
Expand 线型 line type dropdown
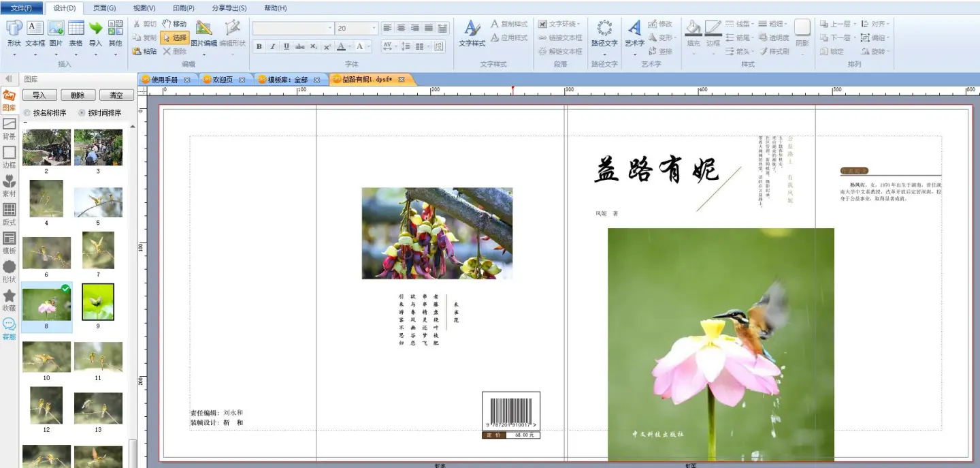pos(752,24)
